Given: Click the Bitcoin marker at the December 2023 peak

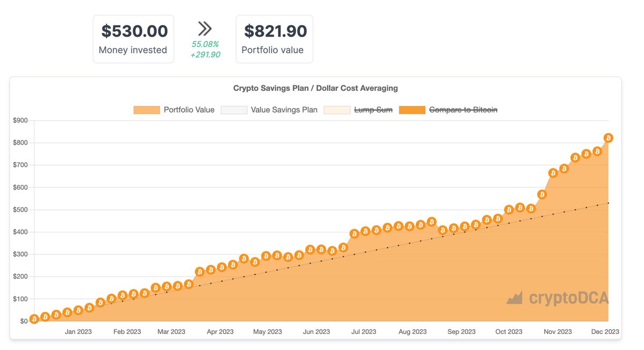Looking at the screenshot, I should 608,137.
